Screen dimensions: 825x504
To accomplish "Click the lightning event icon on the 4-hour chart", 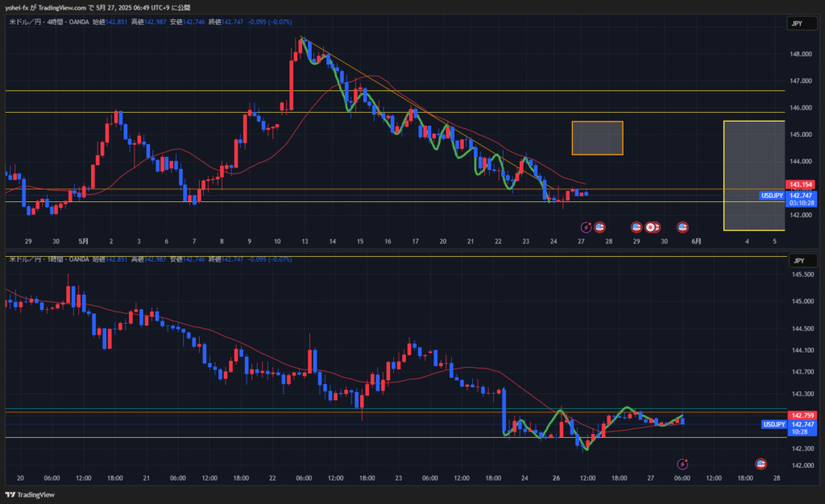I will click(x=587, y=227).
